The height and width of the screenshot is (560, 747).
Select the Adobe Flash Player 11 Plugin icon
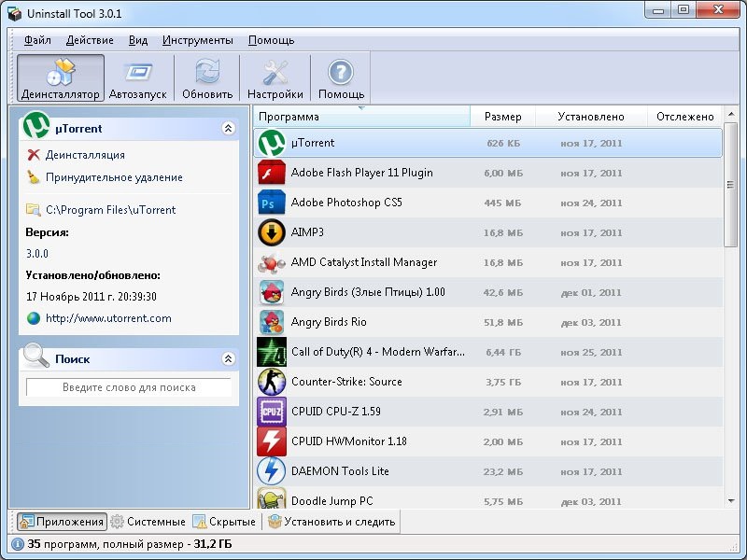pyautogui.click(x=271, y=173)
